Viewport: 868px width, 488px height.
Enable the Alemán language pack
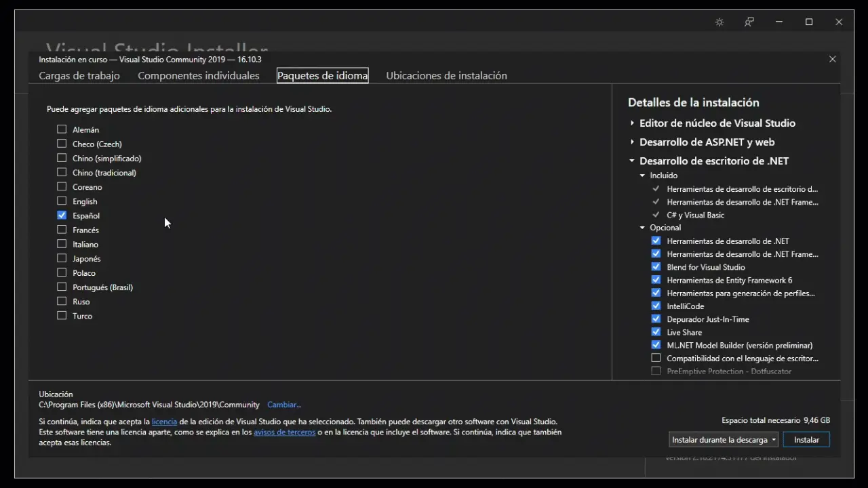(62, 129)
